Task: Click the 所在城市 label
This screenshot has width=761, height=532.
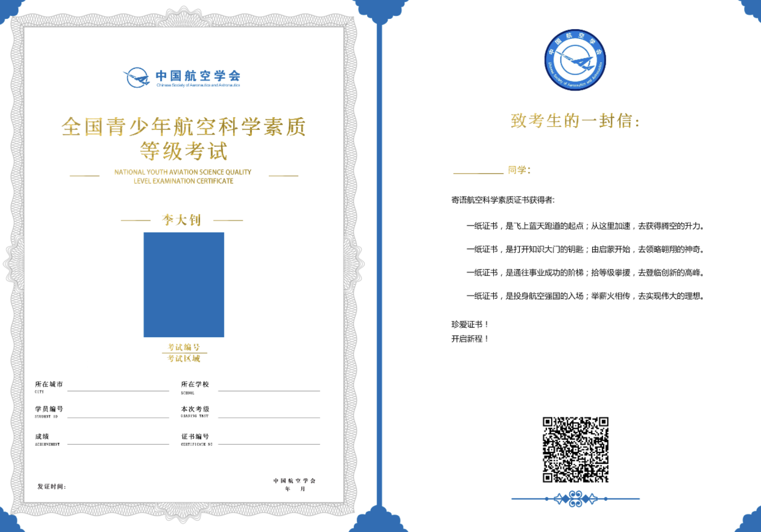Action: (x=49, y=384)
